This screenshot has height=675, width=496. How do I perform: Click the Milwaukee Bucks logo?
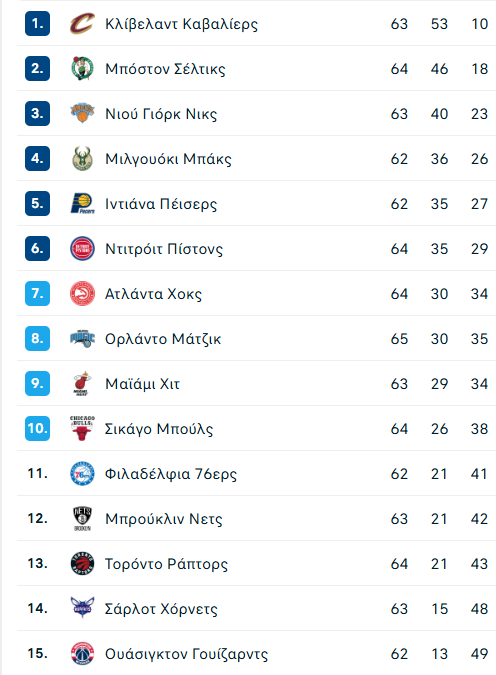pos(82,158)
